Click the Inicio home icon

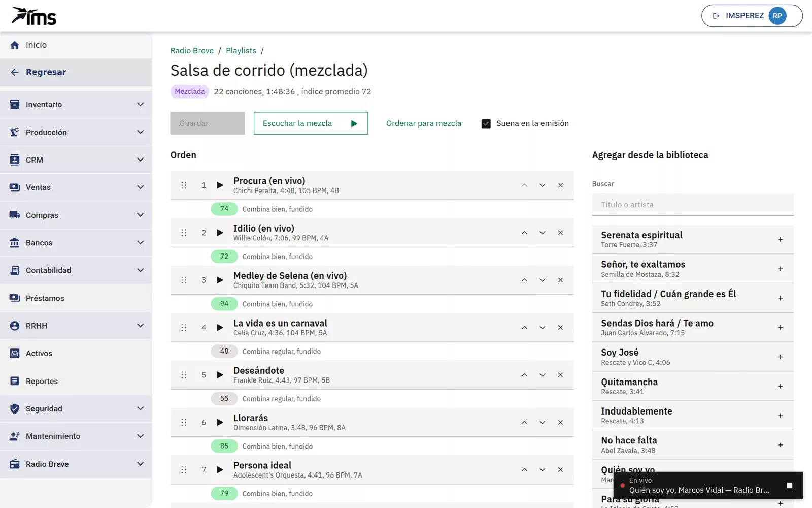coord(15,45)
